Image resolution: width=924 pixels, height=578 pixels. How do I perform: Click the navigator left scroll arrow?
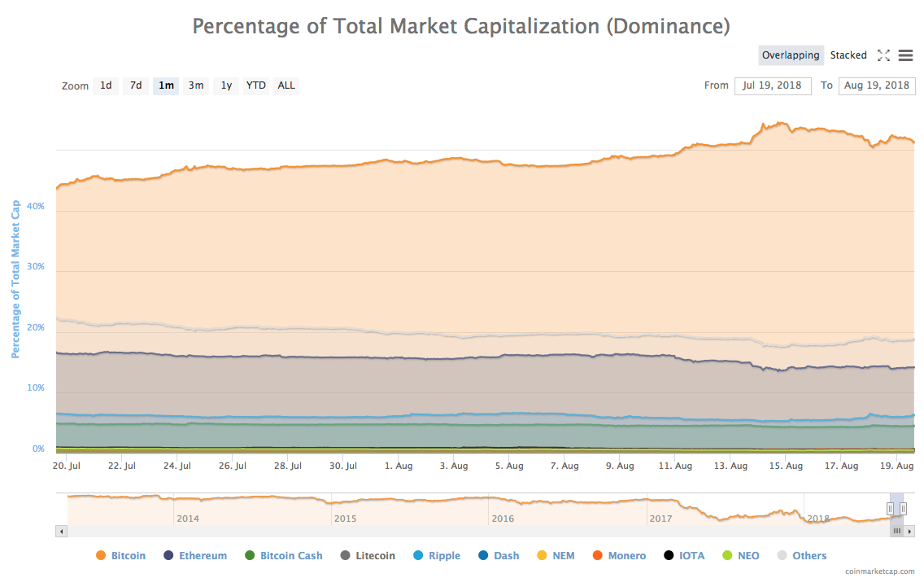click(x=61, y=531)
